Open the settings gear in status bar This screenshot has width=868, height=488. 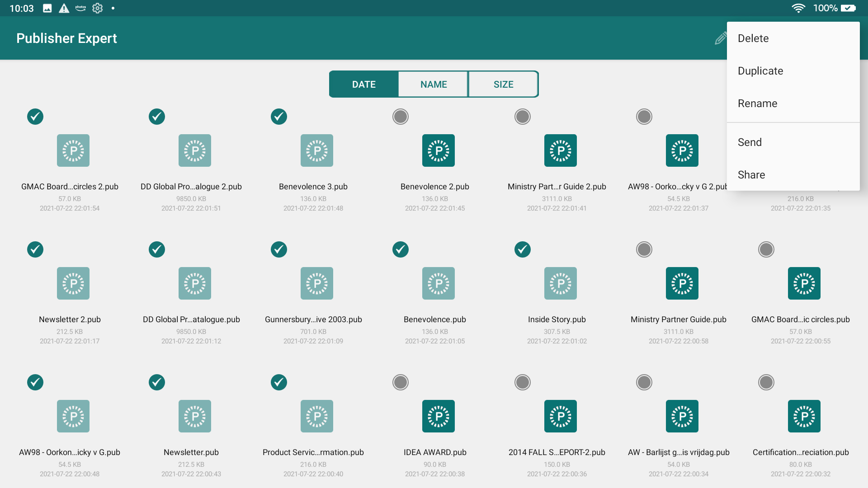pyautogui.click(x=97, y=8)
